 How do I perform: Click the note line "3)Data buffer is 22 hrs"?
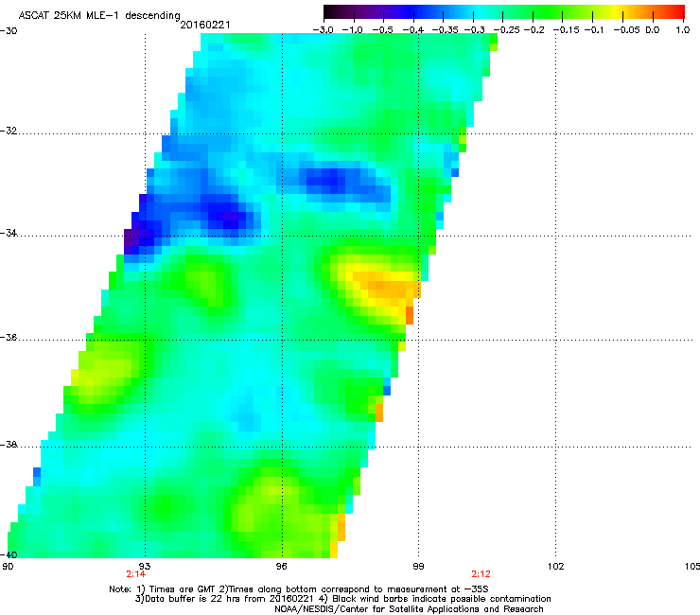pos(342,599)
